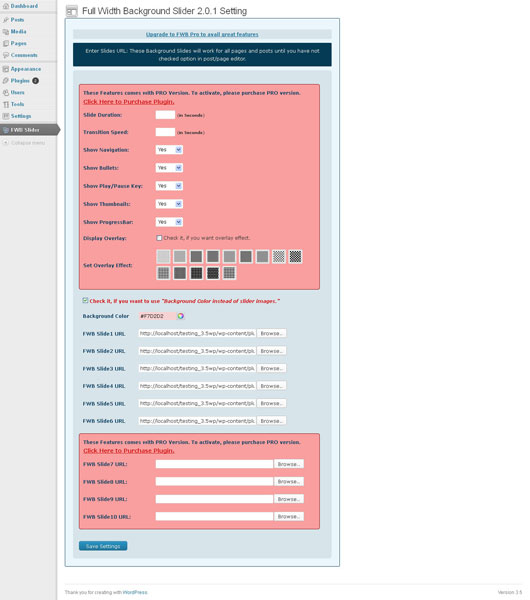Select first light gray overlay effect swatch
The image size is (530, 600).
tap(163, 256)
